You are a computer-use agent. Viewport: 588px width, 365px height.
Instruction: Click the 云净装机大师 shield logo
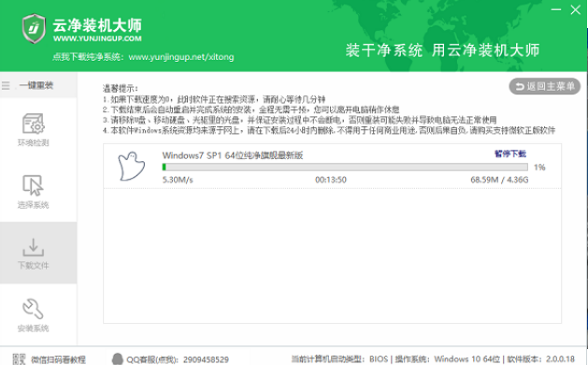tap(34, 28)
